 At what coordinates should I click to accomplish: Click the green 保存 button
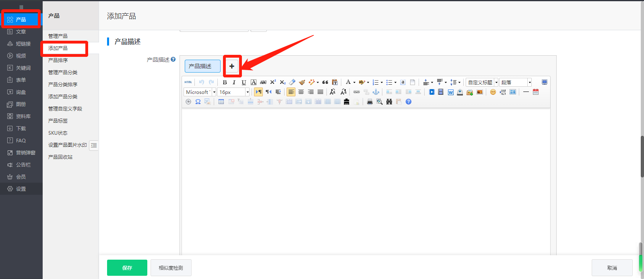127,268
